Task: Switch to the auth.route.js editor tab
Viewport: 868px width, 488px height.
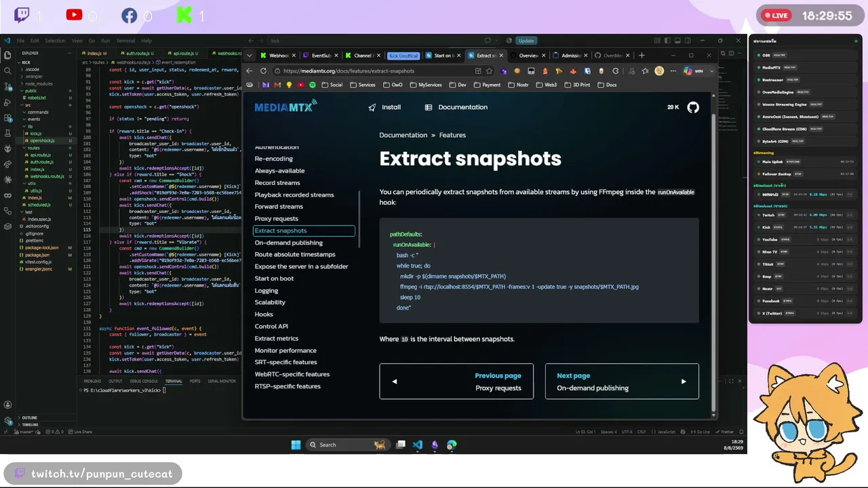Action: (138, 53)
